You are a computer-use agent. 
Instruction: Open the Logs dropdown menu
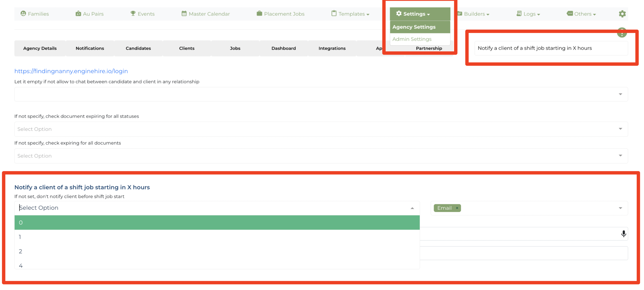coord(528,14)
